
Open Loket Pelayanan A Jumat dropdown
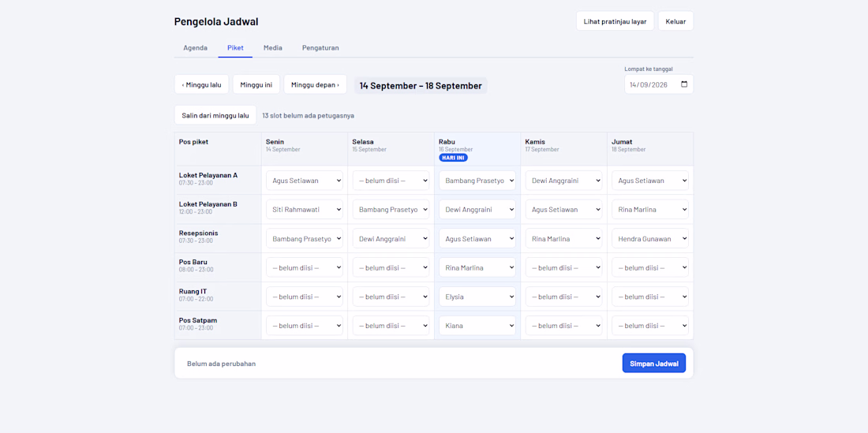pyautogui.click(x=650, y=181)
